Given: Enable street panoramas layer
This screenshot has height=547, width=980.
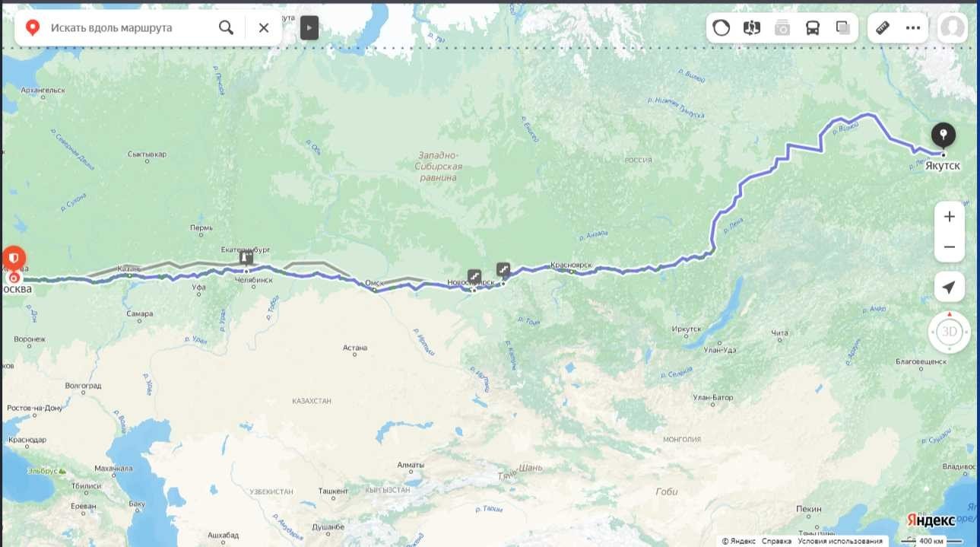Looking at the screenshot, I should click(752, 28).
